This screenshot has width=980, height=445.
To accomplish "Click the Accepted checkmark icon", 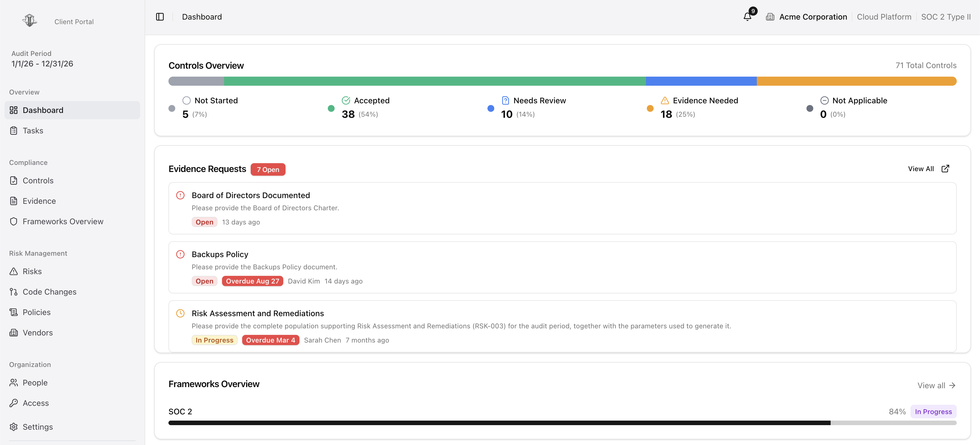I will [346, 100].
